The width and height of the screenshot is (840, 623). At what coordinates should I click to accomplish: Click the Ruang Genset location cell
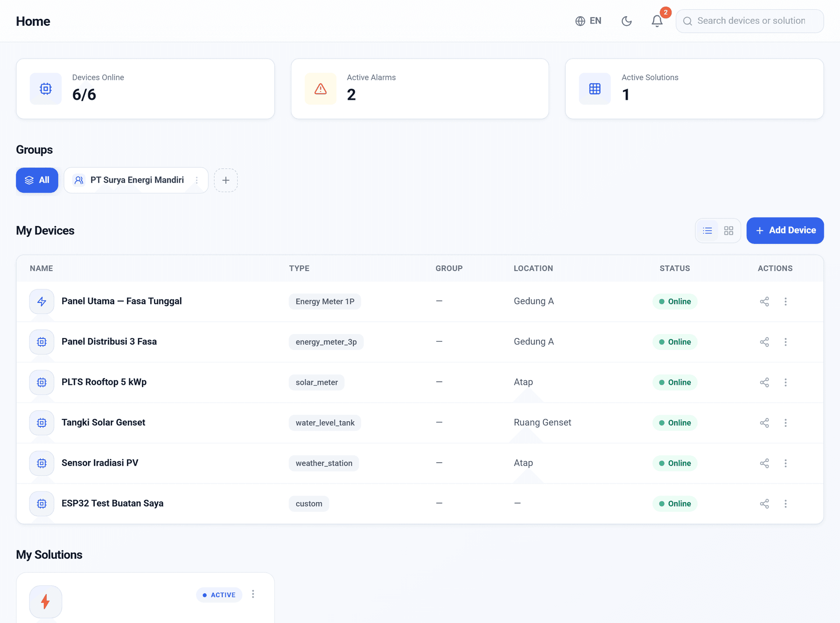coord(542,422)
